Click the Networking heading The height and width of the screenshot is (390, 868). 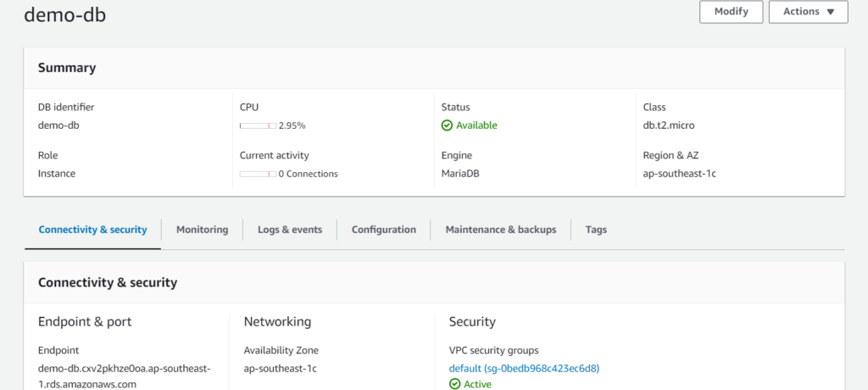pos(277,322)
